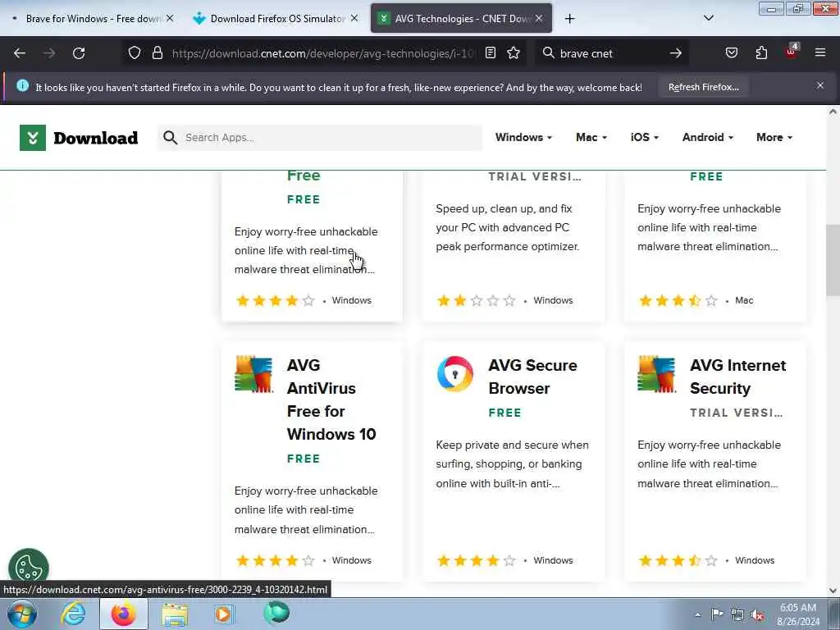Click the AVG AntiVirus Free for Windows 10 icon
840x630 pixels.
(x=254, y=374)
